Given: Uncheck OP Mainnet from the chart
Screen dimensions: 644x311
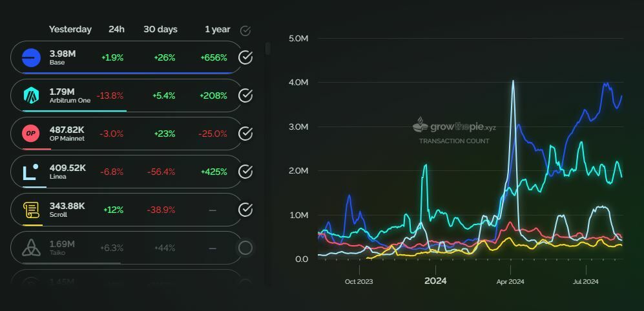Looking at the screenshot, I should coord(245,134).
